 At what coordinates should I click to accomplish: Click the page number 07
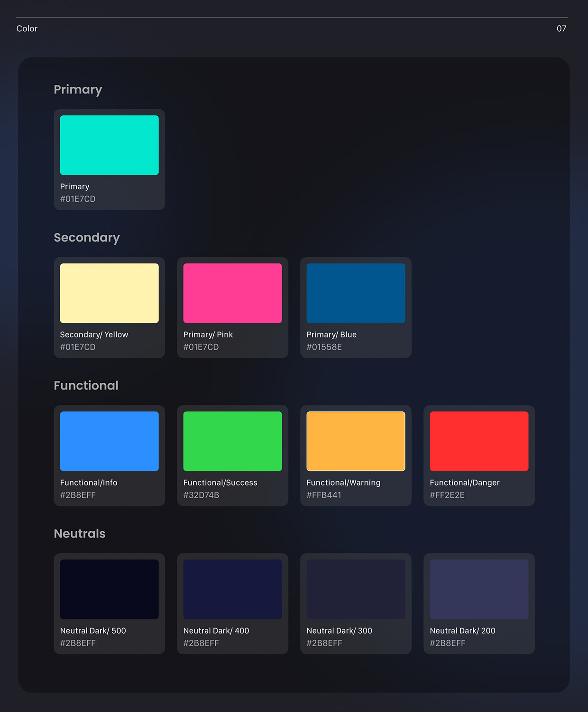[561, 28]
